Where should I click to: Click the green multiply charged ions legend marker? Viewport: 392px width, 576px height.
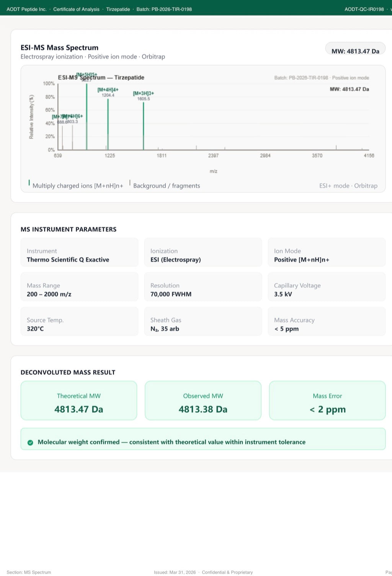pyautogui.click(x=29, y=183)
